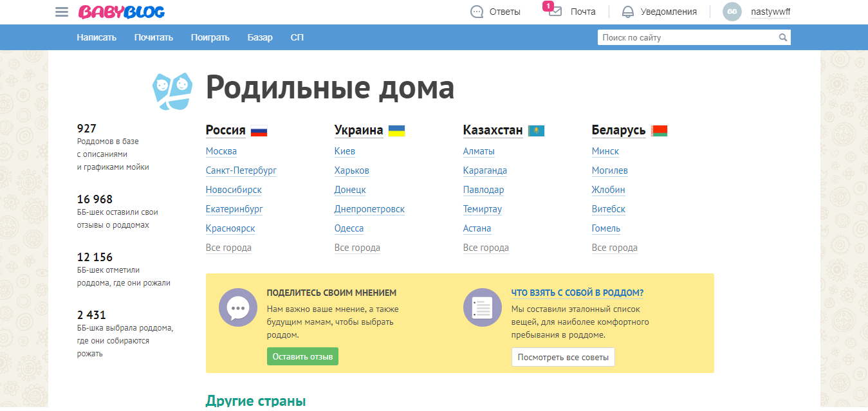Expand all cities under Беларусь

click(x=614, y=247)
